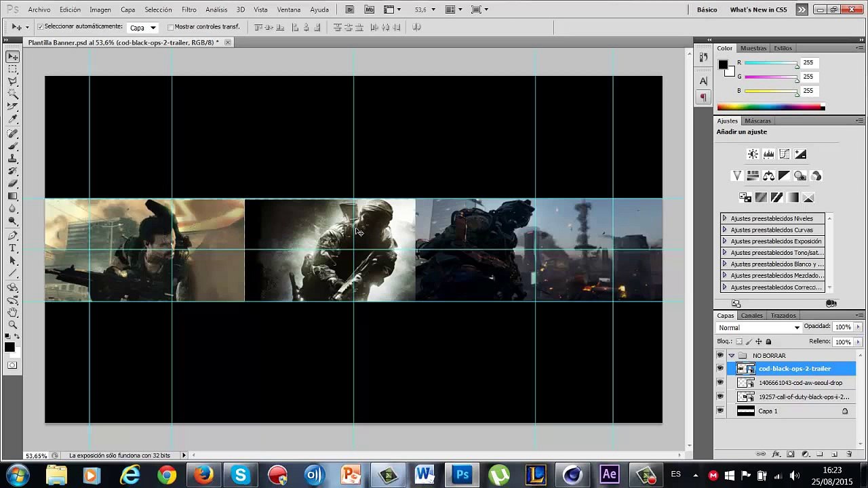Click the Opacidad value field

(x=843, y=327)
